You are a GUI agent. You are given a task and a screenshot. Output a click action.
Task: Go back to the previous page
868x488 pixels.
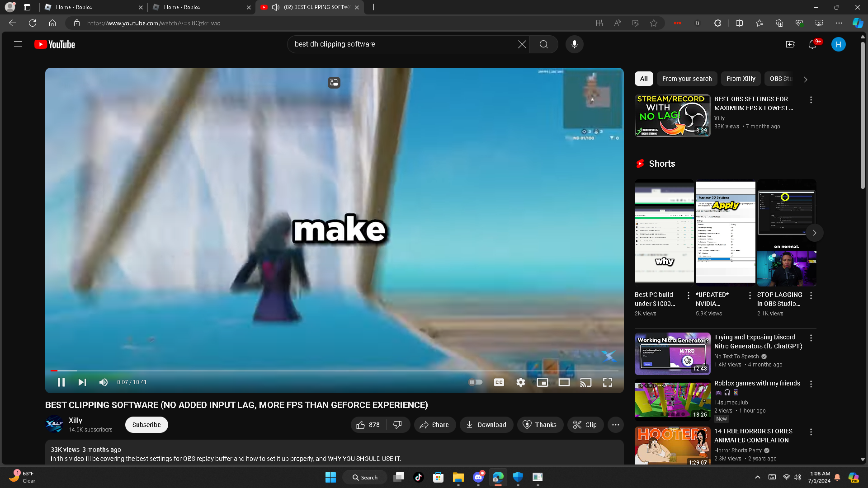point(13,23)
